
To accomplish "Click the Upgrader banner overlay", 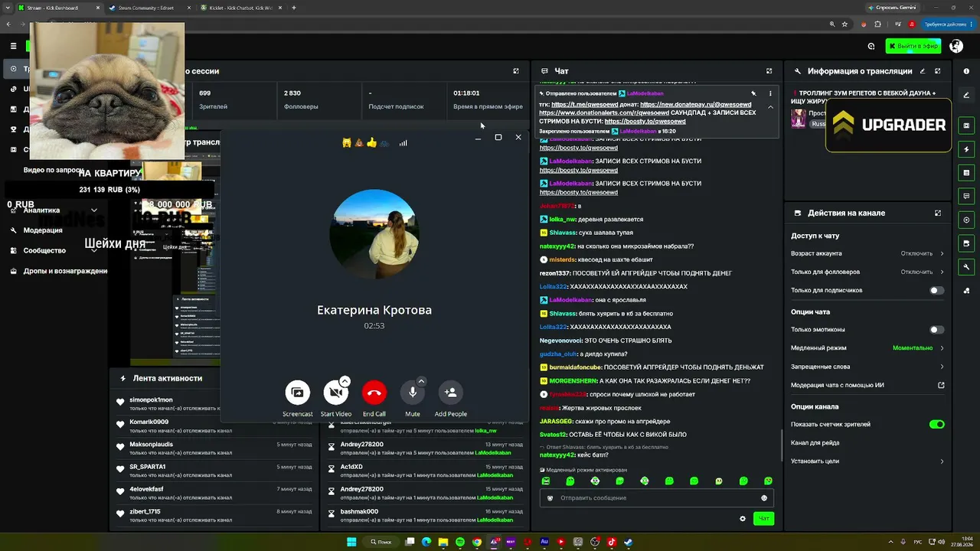I will (889, 125).
